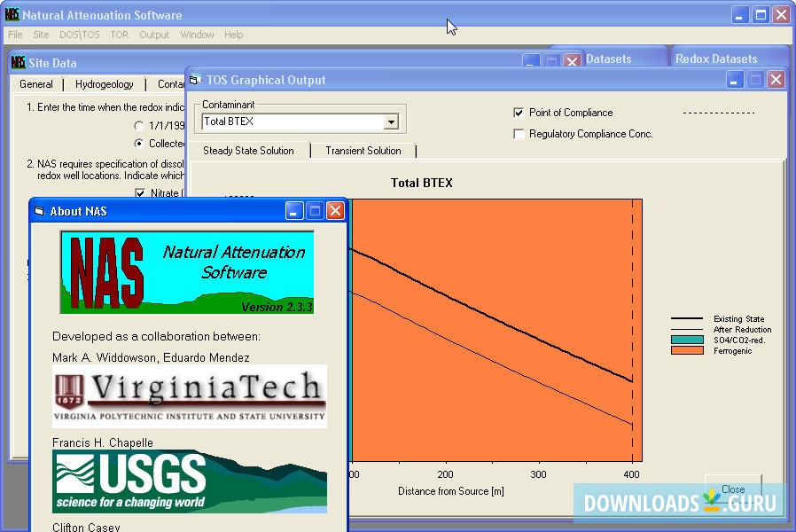Switch to the Transient Solution tab
The height and width of the screenshot is (532, 796).
point(363,151)
